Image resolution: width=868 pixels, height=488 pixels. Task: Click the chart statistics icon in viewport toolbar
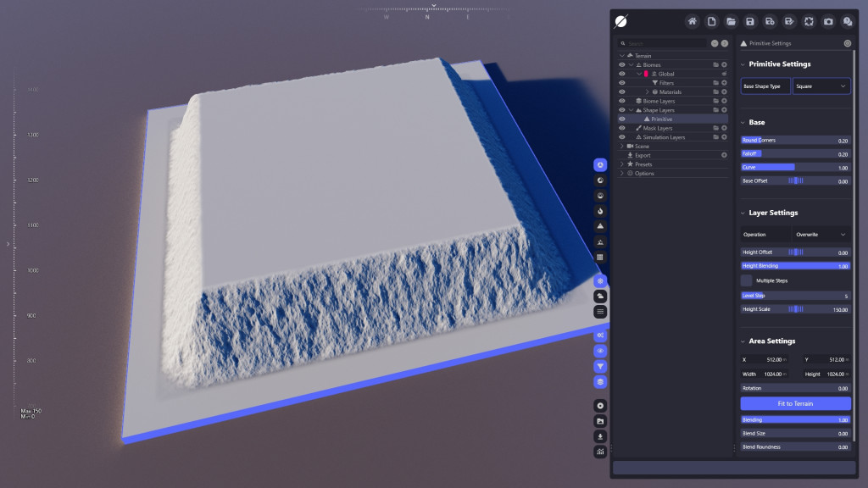pos(600,452)
